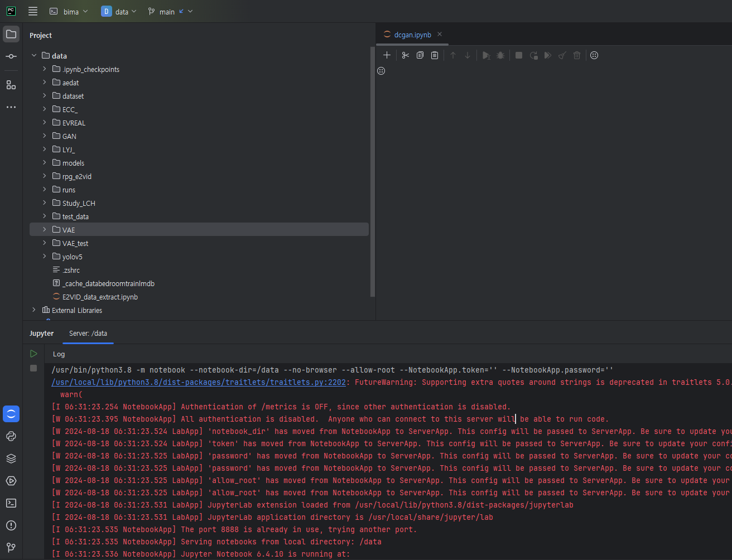Open the Commit tool window
This screenshot has width=732, height=560.
click(x=11, y=56)
